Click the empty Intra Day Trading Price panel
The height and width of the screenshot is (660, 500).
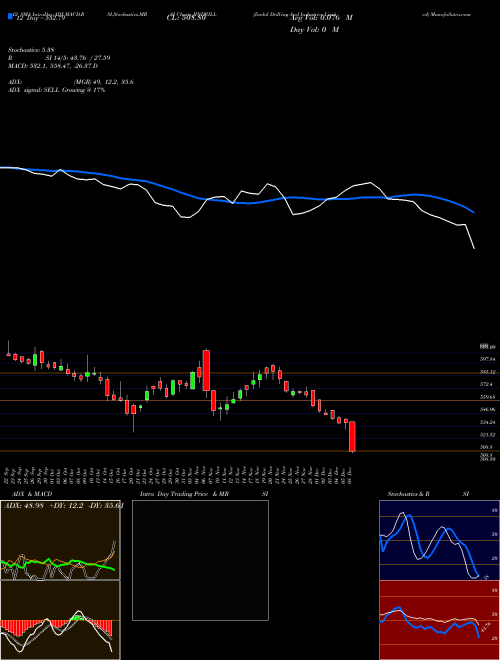click(200, 560)
